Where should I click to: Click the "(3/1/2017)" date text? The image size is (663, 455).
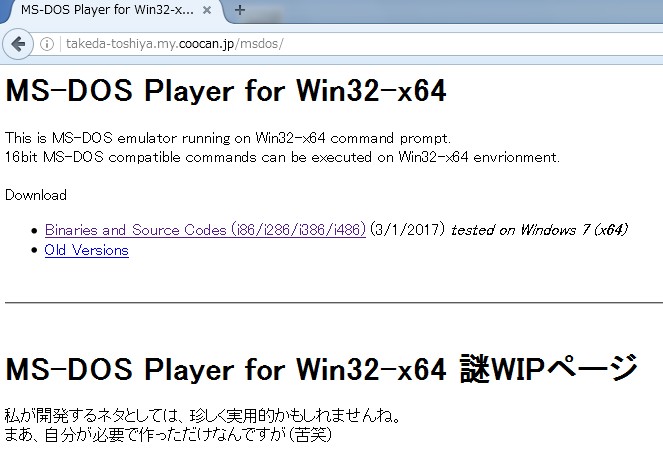point(408,230)
